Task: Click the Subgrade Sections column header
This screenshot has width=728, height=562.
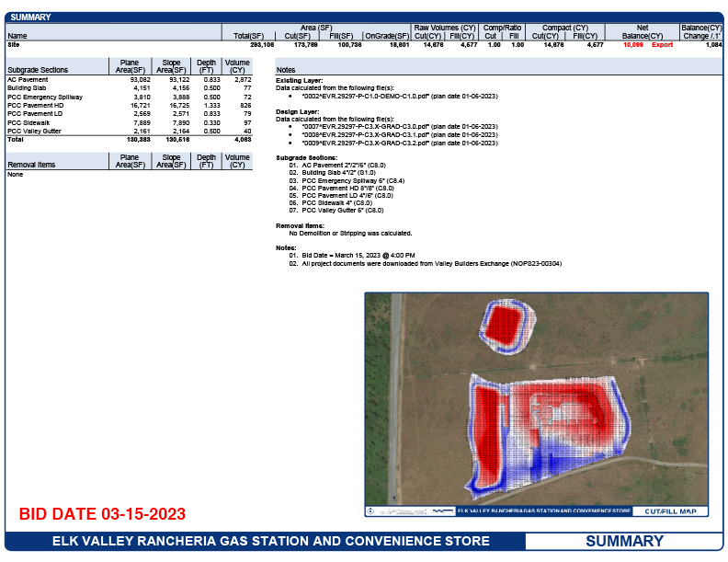Action: coord(38,70)
